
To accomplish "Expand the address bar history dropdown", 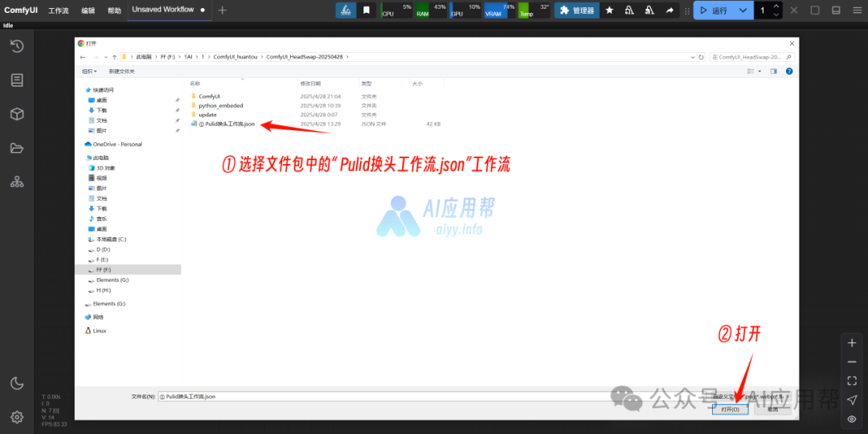I will (x=694, y=57).
